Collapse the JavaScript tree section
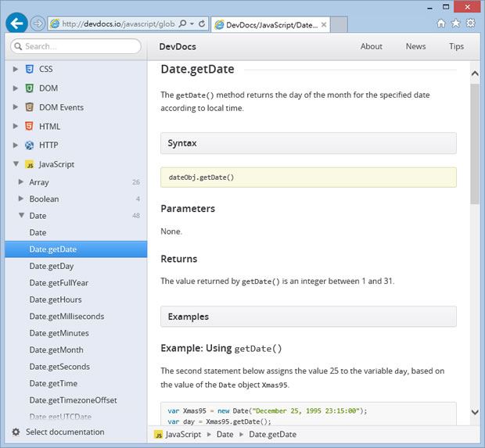This screenshot has height=448, width=485. click(x=16, y=164)
